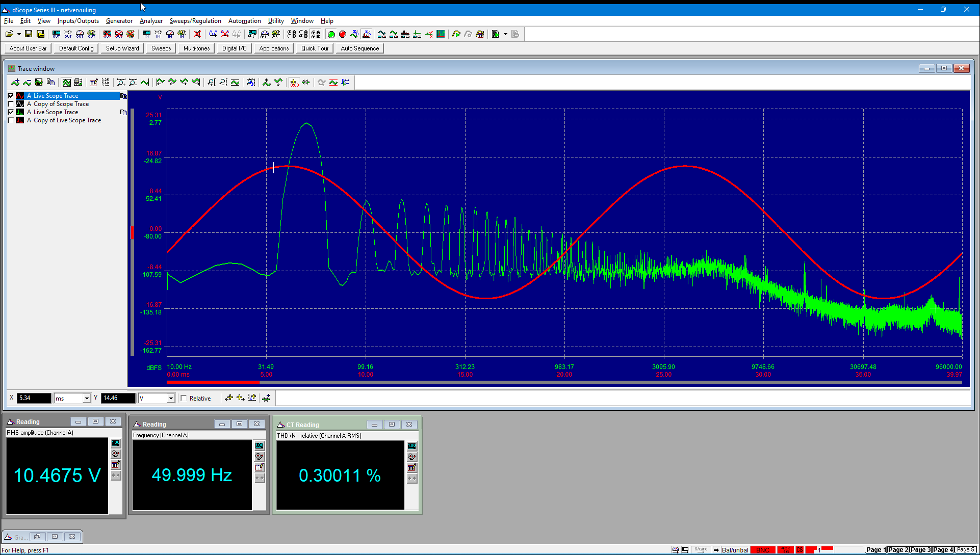Open the Utility menu
Screen dimensions: 980x555
(x=276, y=21)
